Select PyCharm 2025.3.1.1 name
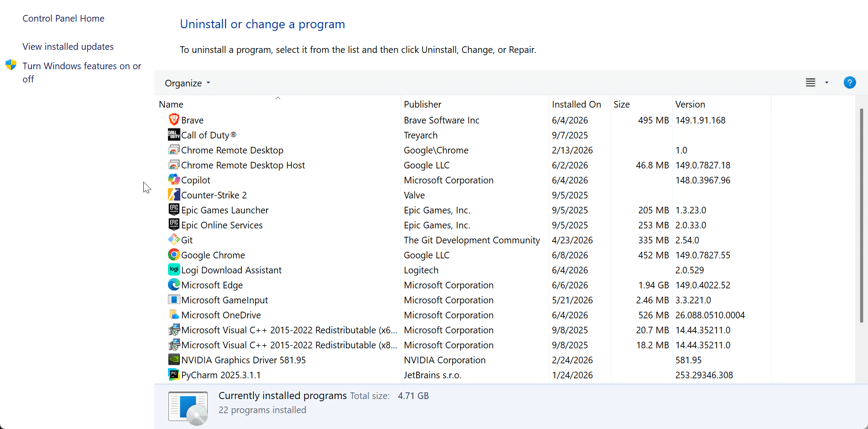 (221, 375)
